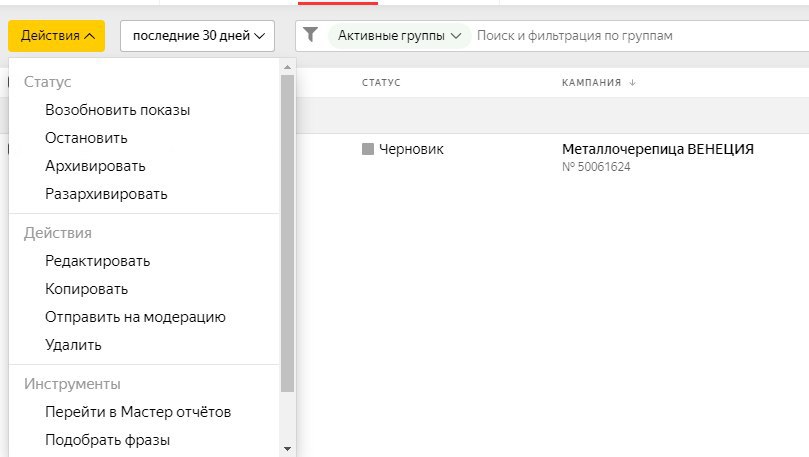Image resolution: width=809 pixels, height=457 pixels.
Task: Select Возобновить показы from the menu
Action: click(x=118, y=110)
